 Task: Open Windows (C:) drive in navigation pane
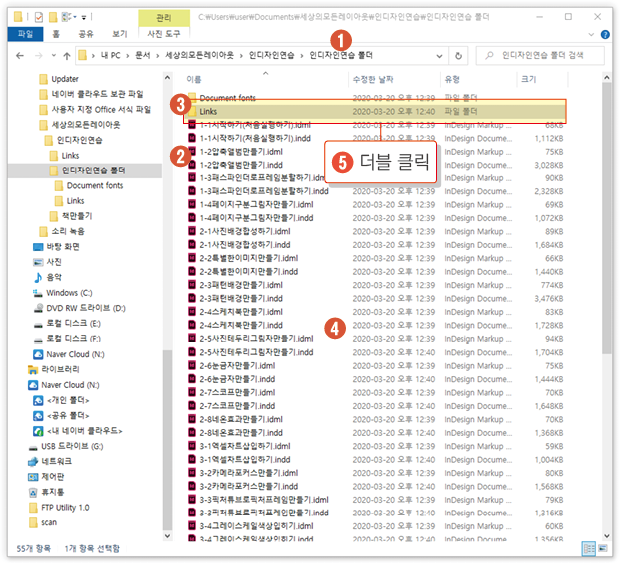click(69, 293)
